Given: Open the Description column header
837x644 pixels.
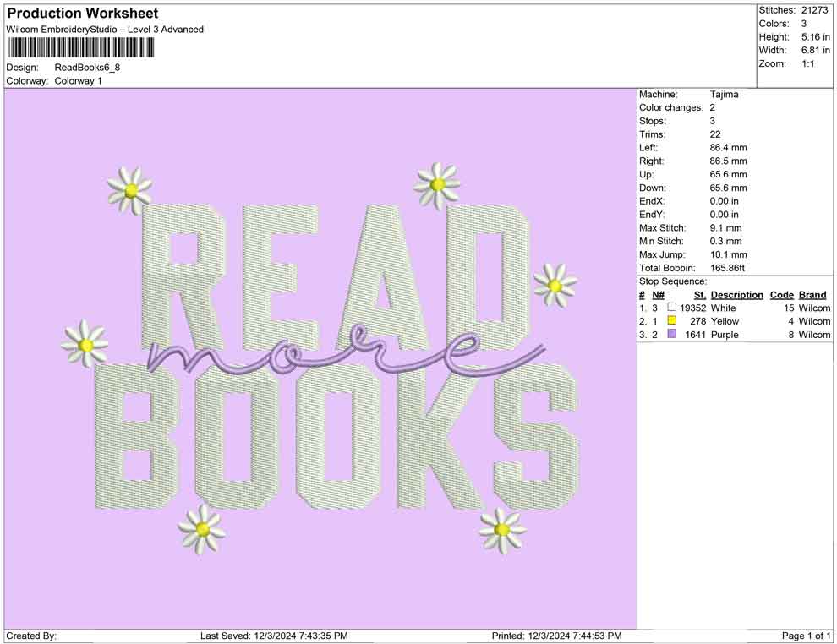Looking at the screenshot, I should (x=736, y=295).
